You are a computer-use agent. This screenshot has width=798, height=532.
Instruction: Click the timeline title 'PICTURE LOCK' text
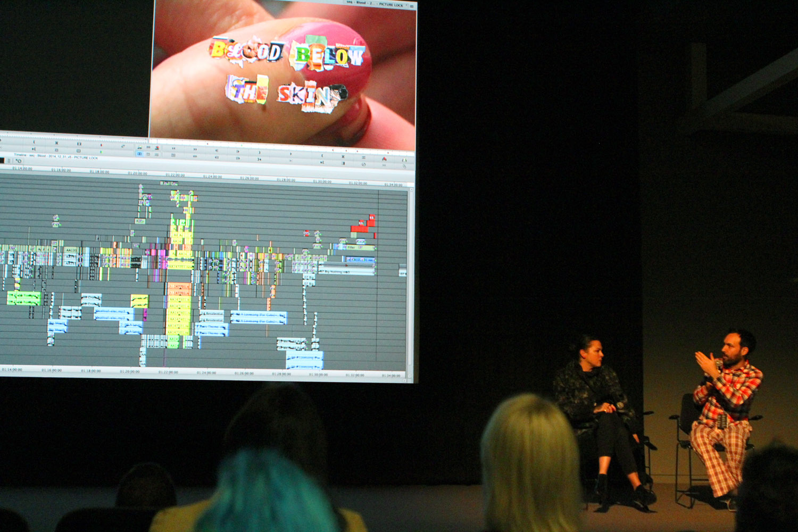point(86,157)
